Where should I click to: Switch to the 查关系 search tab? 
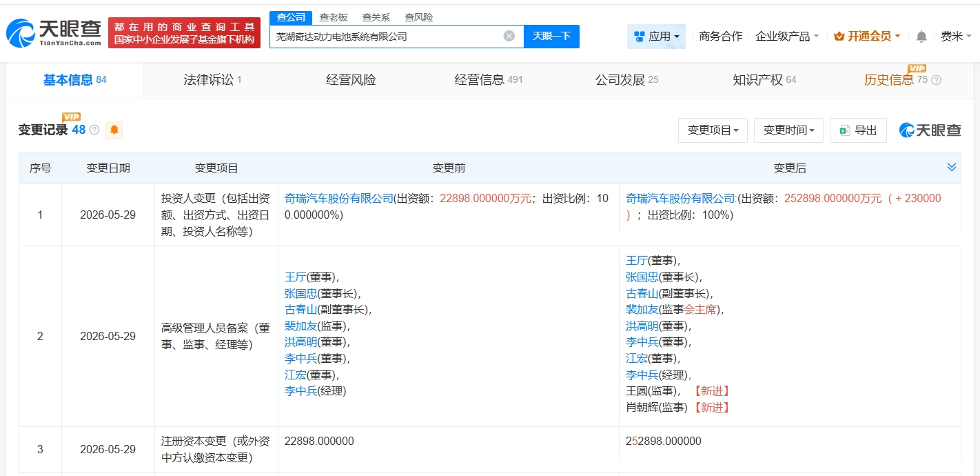(376, 17)
